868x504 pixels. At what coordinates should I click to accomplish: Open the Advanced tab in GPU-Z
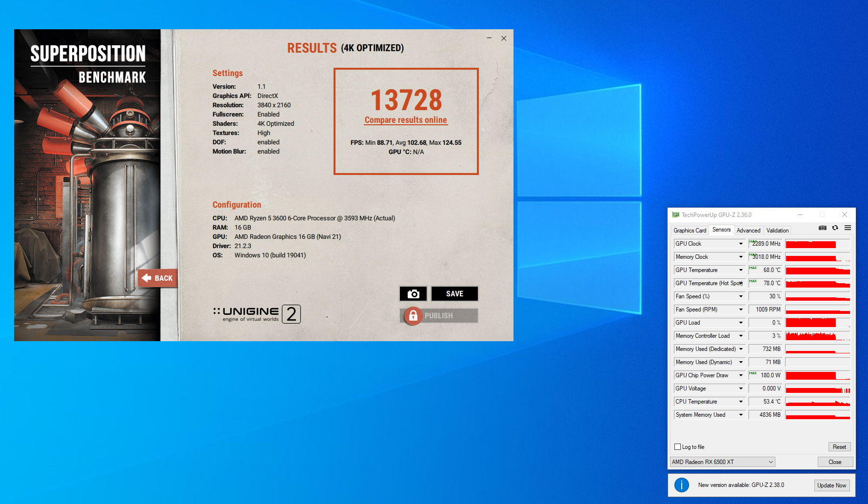[749, 231]
